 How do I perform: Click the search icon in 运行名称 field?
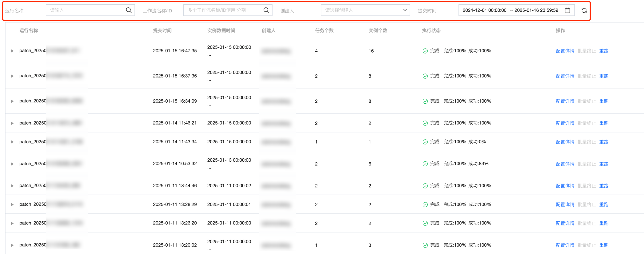[x=128, y=10]
